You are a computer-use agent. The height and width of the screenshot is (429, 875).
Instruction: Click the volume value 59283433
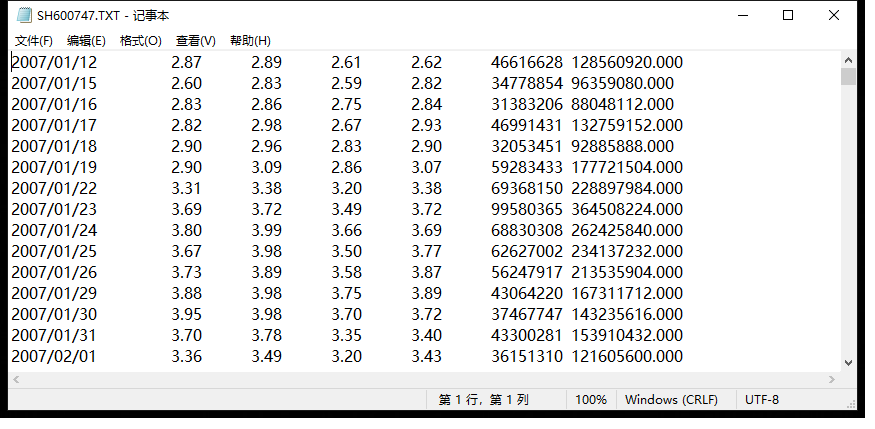pos(527,167)
